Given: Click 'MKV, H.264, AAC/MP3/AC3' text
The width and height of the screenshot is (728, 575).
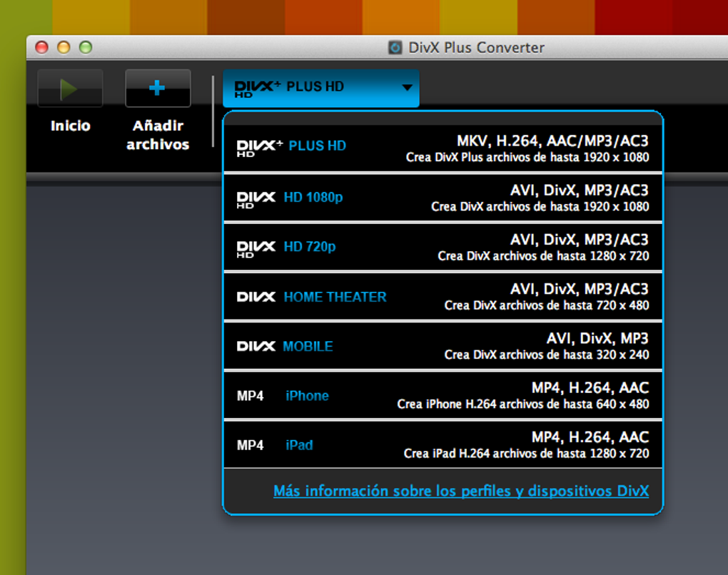Looking at the screenshot, I should point(552,141).
